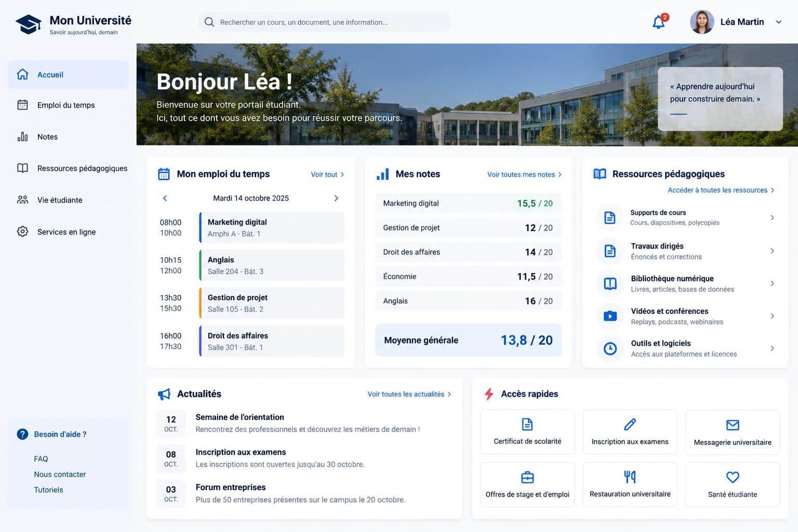Expand Bibliothèque numérique chevron
Image resolution: width=798 pixels, height=532 pixels.
click(772, 284)
